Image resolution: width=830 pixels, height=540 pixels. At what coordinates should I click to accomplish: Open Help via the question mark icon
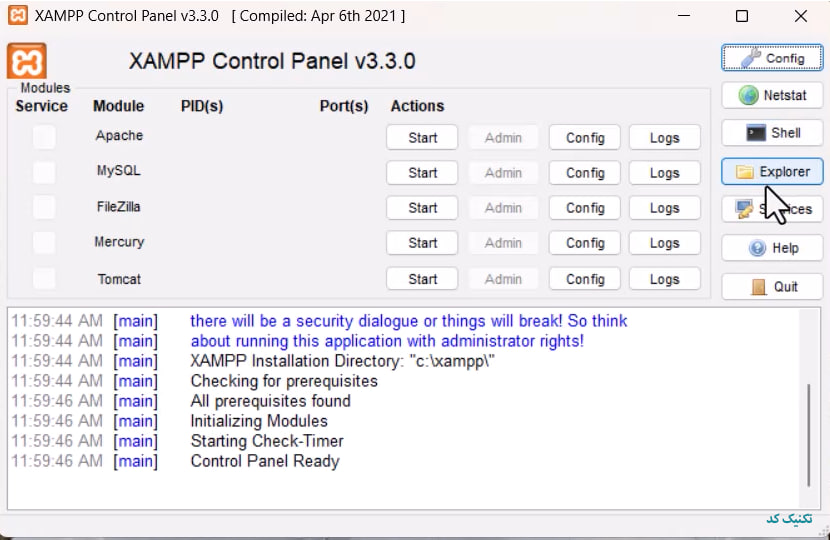[772, 248]
